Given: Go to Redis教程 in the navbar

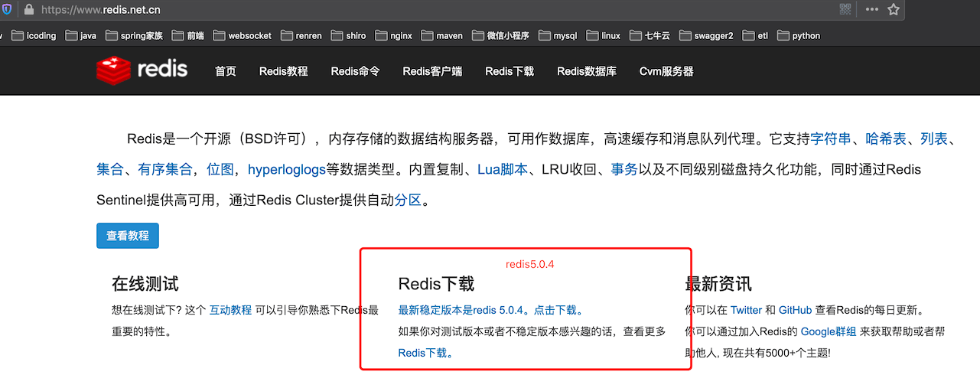Looking at the screenshot, I should click(283, 71).
